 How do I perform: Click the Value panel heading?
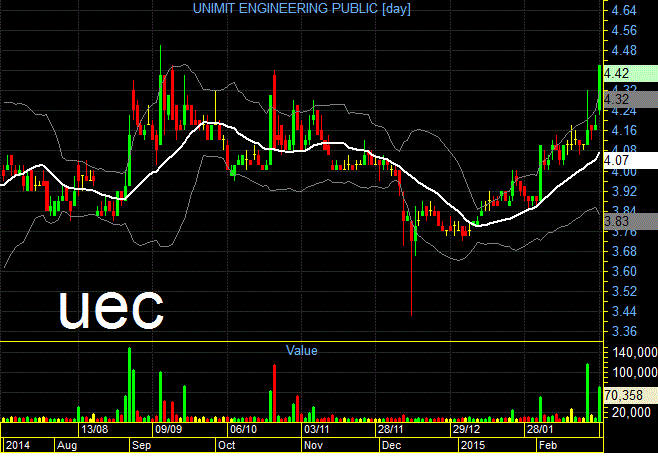tap(301, 350)
